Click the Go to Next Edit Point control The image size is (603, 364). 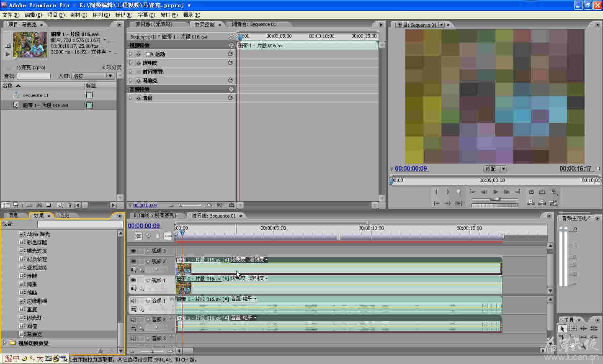[x=518, y=192]
